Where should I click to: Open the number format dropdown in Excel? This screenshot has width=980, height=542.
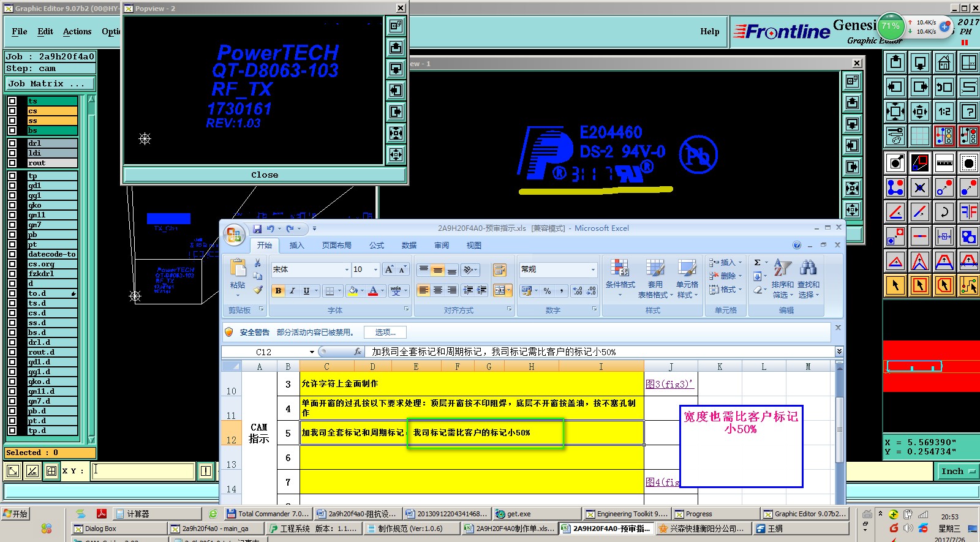click(593, 269)
